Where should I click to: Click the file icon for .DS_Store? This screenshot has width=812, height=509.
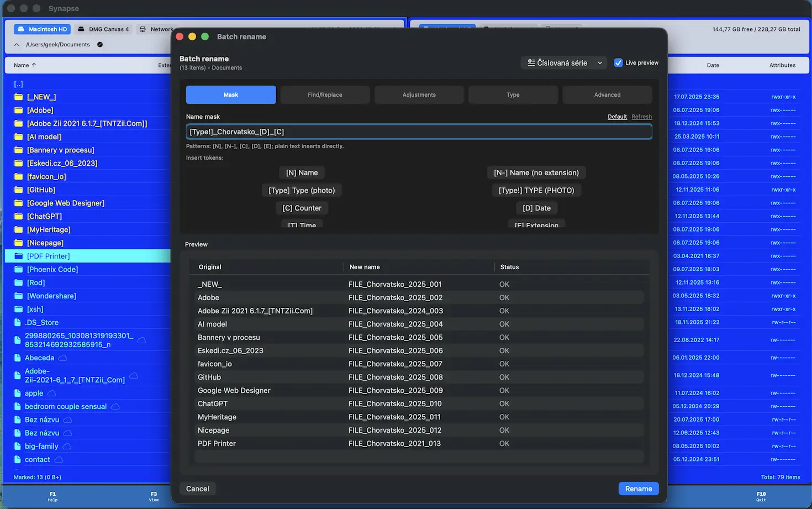pos(18,323)
